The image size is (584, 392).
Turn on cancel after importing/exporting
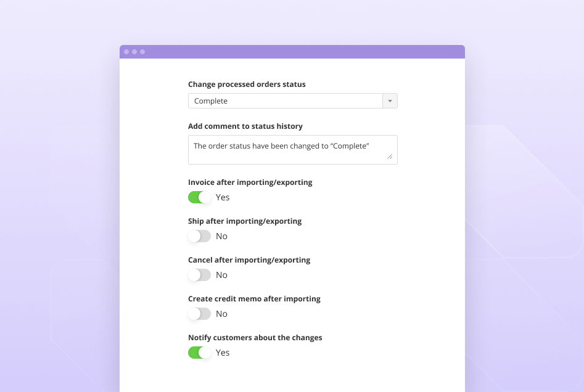click(199, 275)
